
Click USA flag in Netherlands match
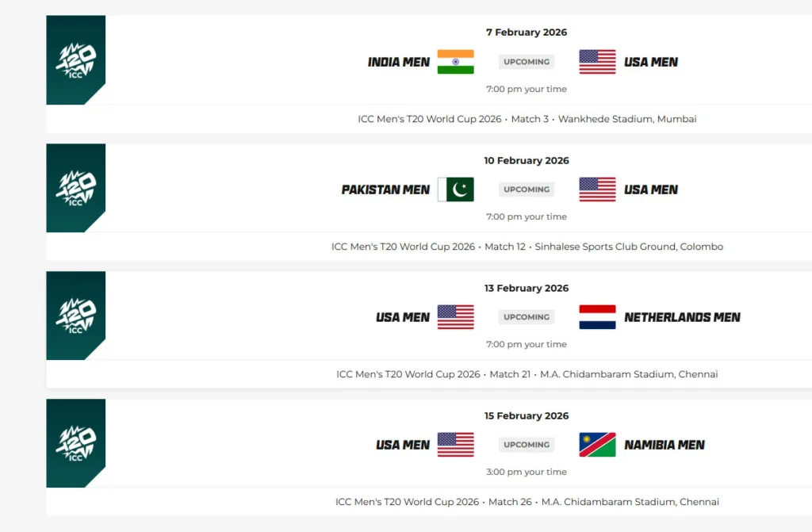[455, 317]
